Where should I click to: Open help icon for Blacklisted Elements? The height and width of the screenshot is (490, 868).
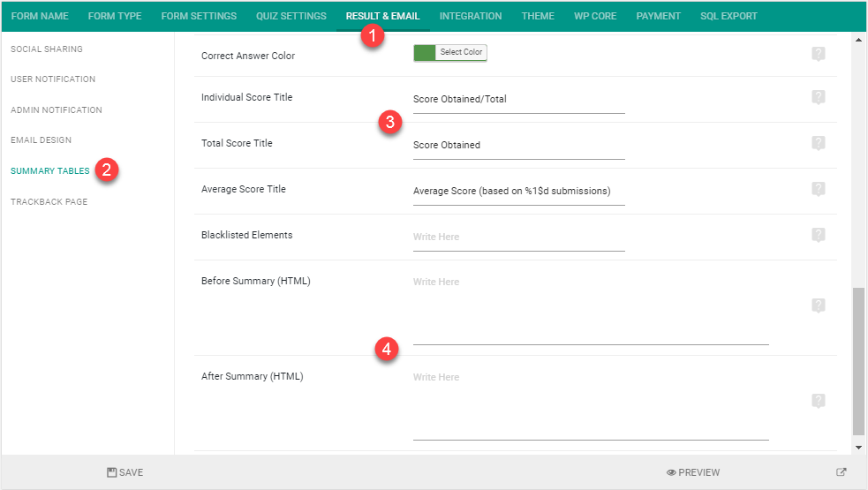(819, 235)
